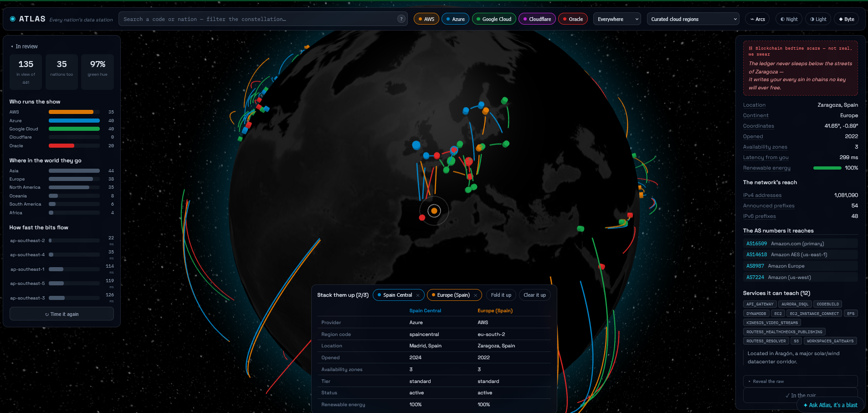Click the 97% green hue card
This screenshot has width=868, height=413.
click(x=98, y=72)
